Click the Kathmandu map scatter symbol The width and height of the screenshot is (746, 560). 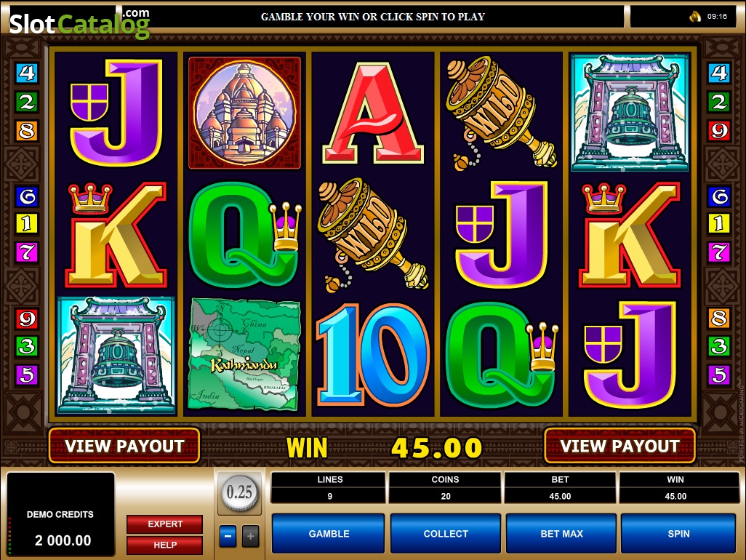[x=244, y=354]
